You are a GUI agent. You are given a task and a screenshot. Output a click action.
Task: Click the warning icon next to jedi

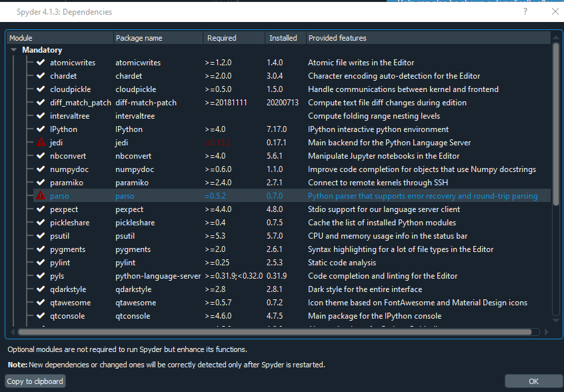coord(39,142)
